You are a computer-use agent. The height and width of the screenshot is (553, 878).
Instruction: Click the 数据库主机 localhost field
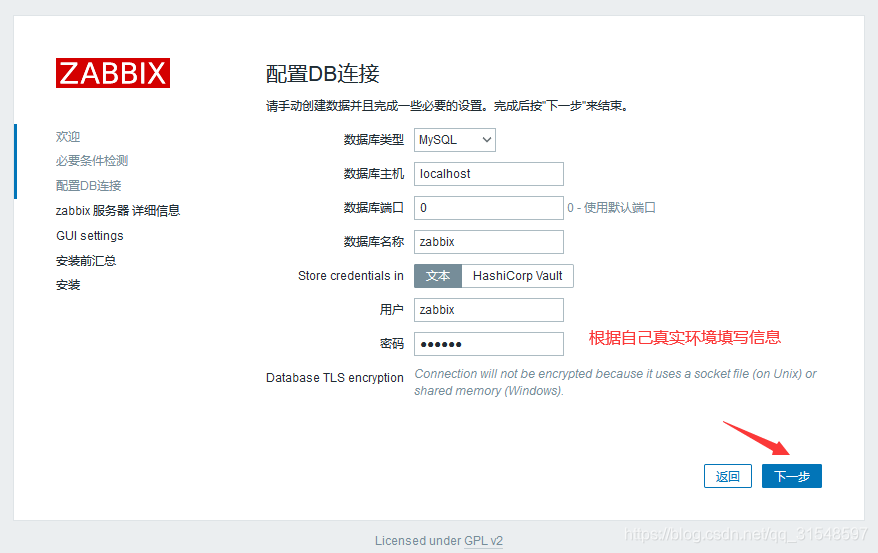pyautogui.click(x=489, y=174)
